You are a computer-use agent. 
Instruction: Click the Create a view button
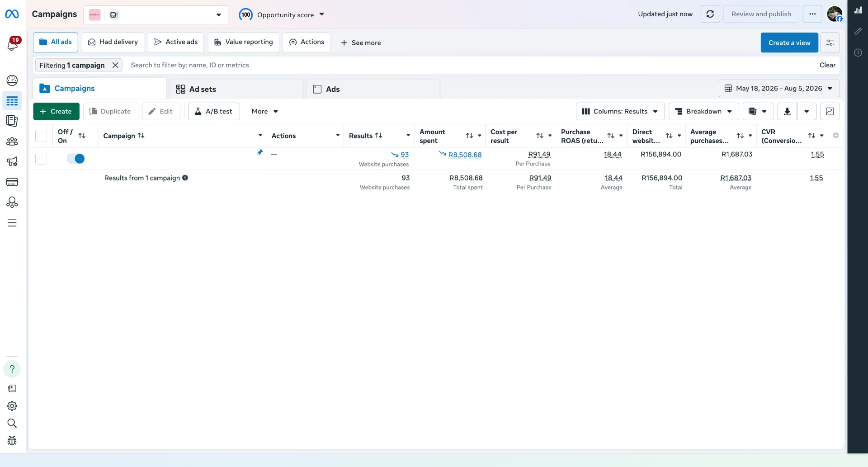point(789,42)
